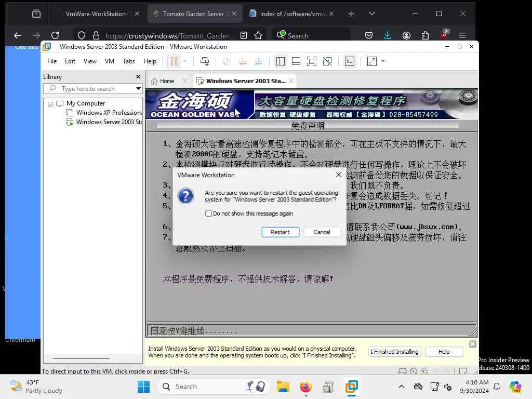
Task: Collapse the My Computer tree node
Action: [x=50, y=104]
